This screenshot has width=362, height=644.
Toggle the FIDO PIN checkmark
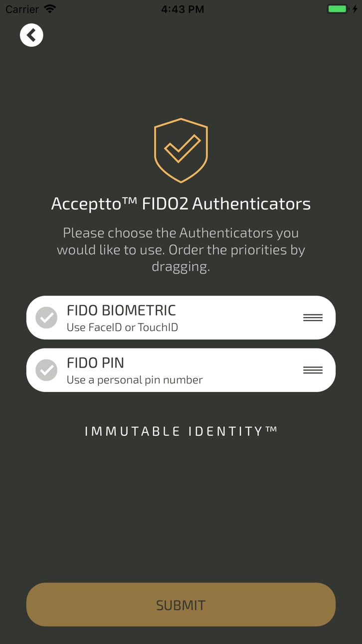coord(46,370)
